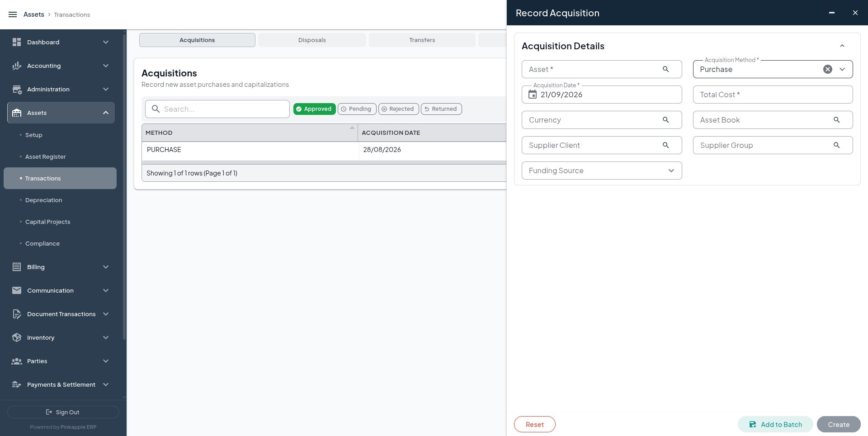Click the Reset button
The image size is (868, 436).
[x=534, y=424]
